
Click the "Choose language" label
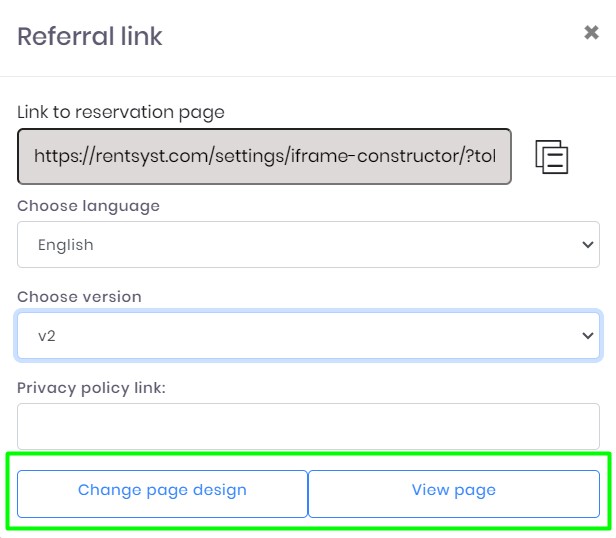[x=88, y=206]
